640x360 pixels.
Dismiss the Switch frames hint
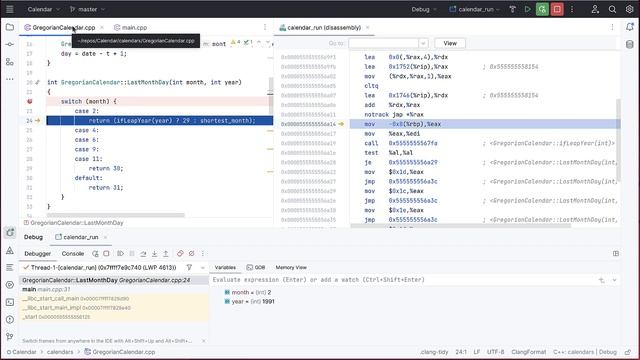click(x=204, y=341)
